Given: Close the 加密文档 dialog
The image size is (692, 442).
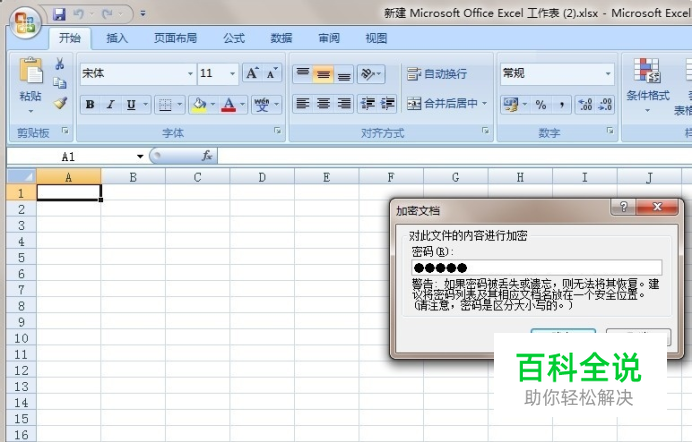Looking at the screenshot, I should 657,207.
